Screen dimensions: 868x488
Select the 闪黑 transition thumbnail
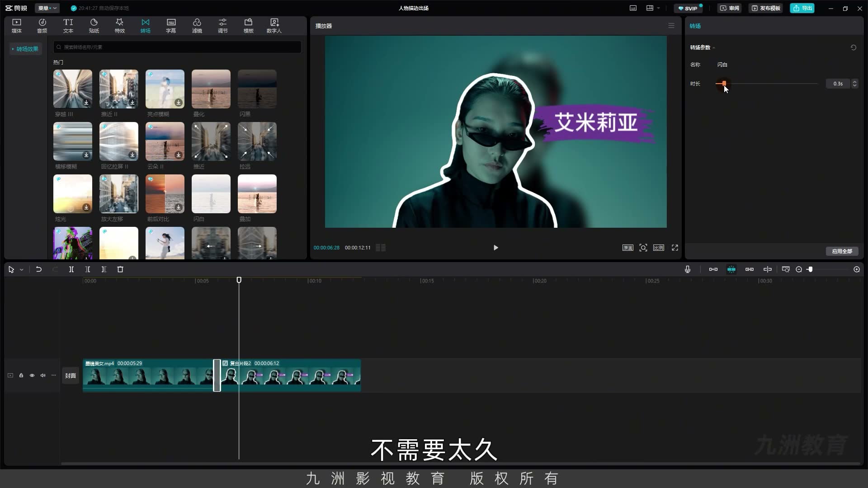(x=257, y=89)
